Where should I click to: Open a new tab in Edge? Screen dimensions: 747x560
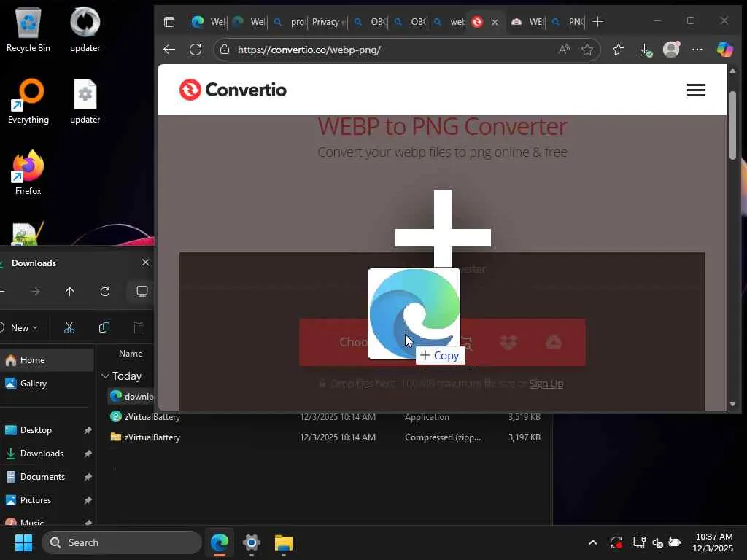pos(598,22)
